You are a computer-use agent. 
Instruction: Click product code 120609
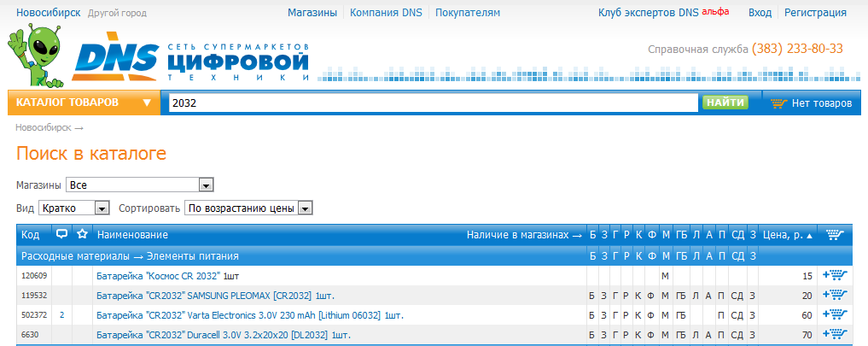click(x=34, y=276)
